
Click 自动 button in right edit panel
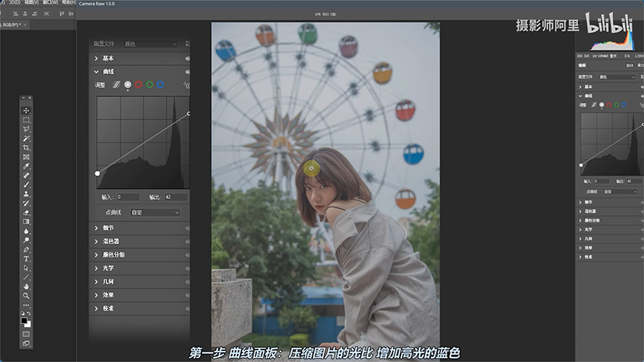tap(629, 65)
